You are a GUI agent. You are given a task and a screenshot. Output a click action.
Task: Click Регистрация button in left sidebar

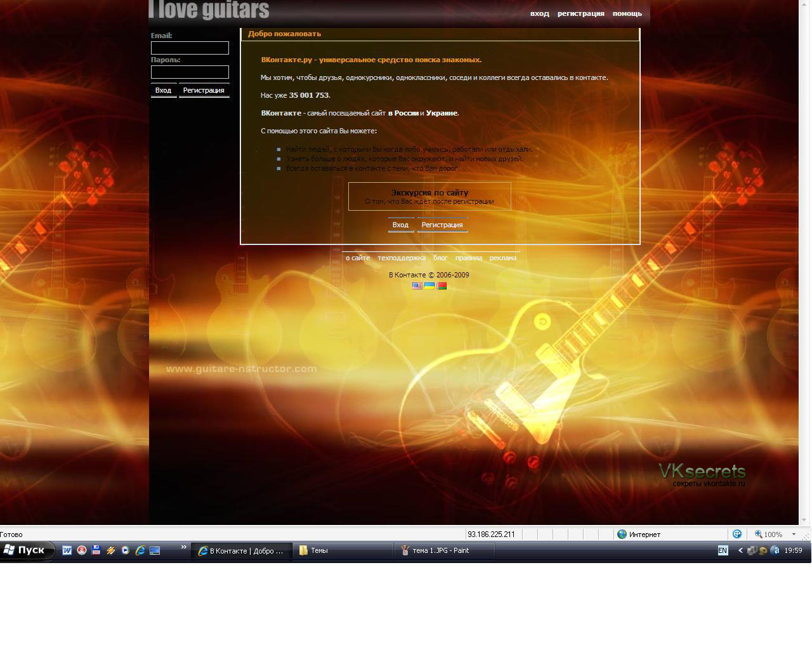tap(204, 90)
